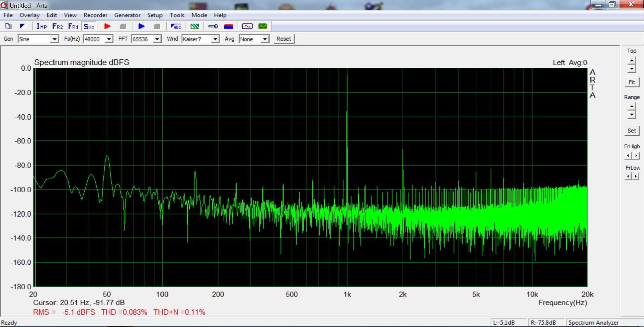Click the green waveform display icon
The height and width of the screenshot is (327, 644).
pos(263,26)
